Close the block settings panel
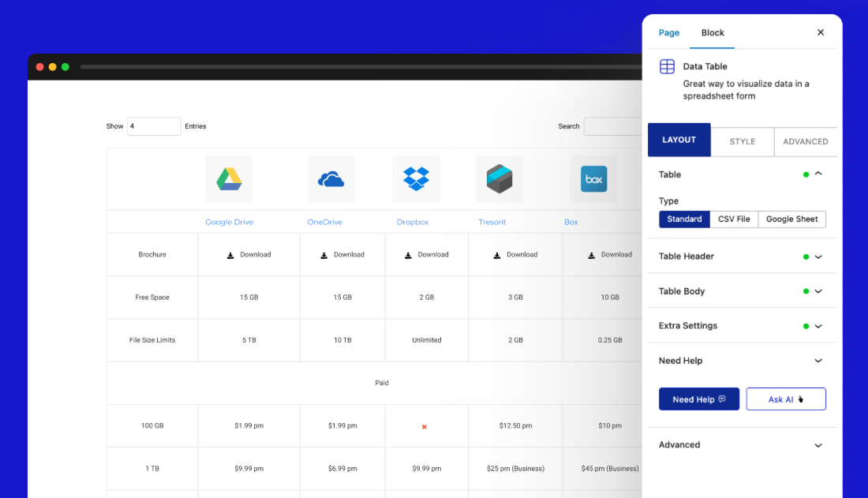Viewport: 868px width, 498px height. [x=821, y=32]
